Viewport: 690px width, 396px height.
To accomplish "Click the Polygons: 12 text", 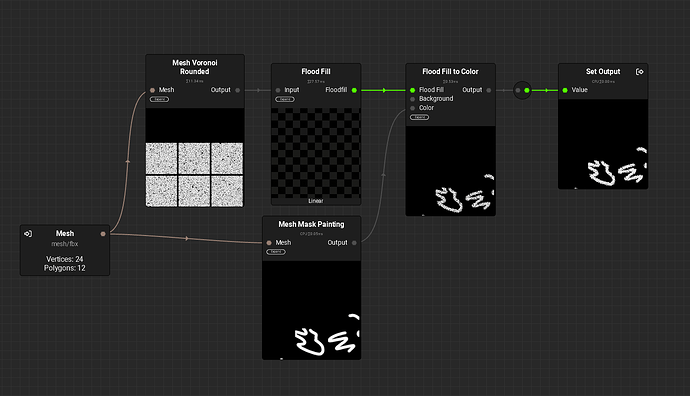I will click(65, 268).
